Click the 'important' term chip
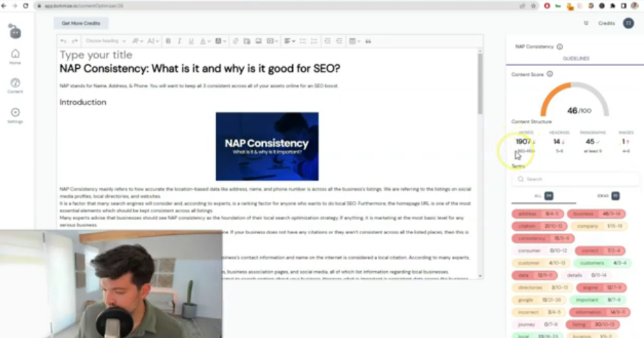The height and width of the screenshot is (338, 644). [x=598, y=300]
